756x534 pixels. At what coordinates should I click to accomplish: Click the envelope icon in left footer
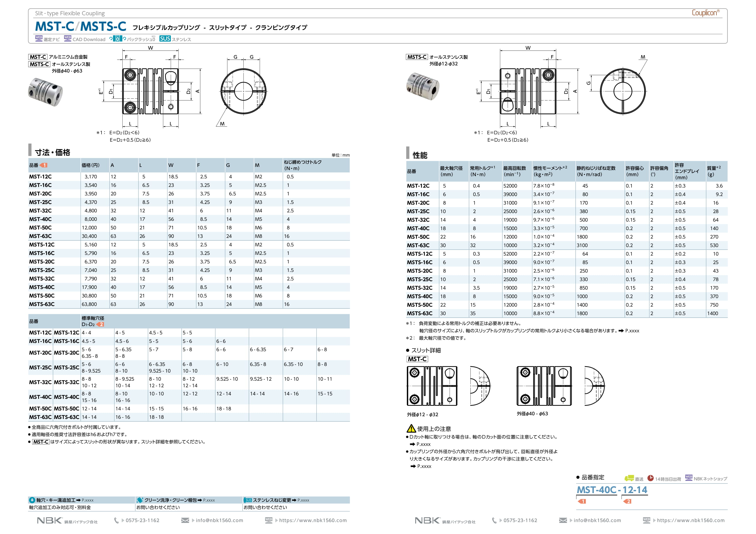pyautogui.click(x=185, y=520)
